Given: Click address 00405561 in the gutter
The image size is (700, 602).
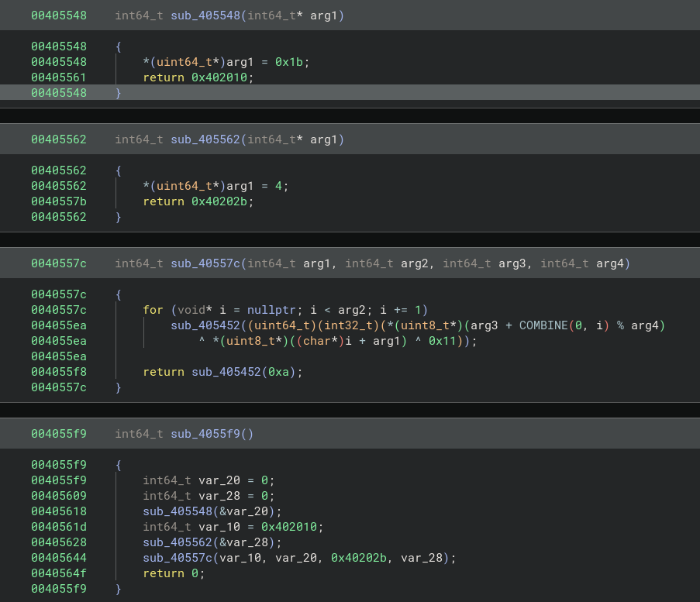Looking at the screenshot, I should pyautogui.click(x=59, y=77).
